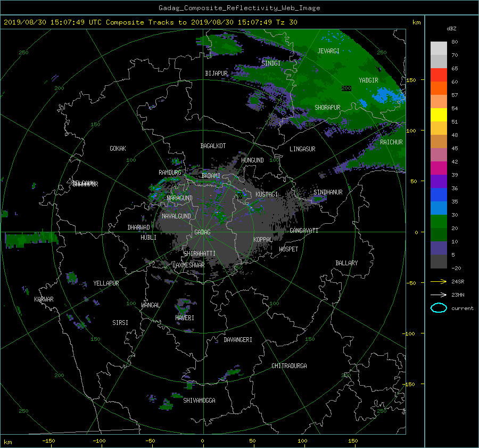This screenshot has width=479, height=448.
Task: Choose the purple 36-39 dBZ swatch
Action: (x=439, y=181)
